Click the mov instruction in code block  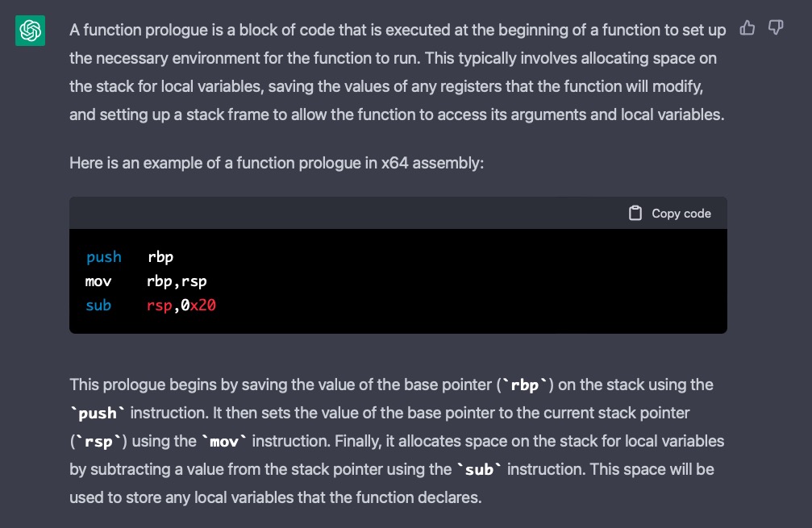tap(98, 281)
